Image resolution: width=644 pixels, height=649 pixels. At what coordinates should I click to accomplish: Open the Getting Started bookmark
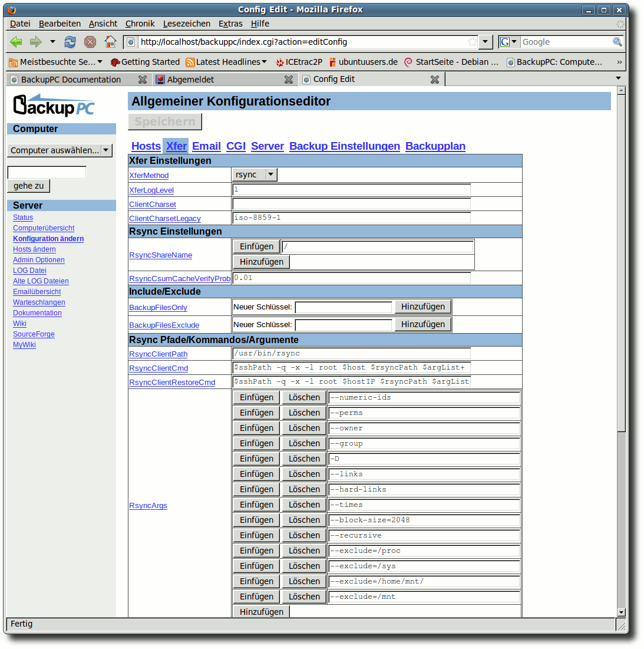[145, 62]
